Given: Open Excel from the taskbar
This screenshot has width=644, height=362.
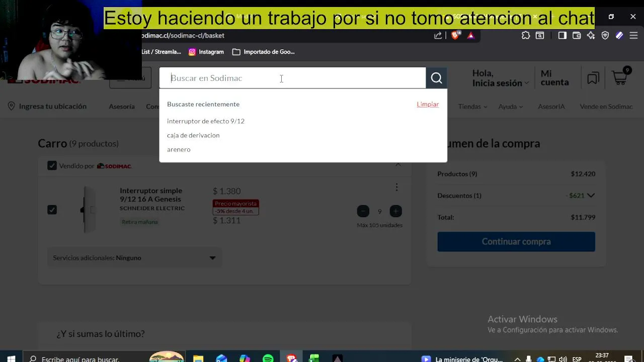Looking at the screenshot, I should (314, 358).
